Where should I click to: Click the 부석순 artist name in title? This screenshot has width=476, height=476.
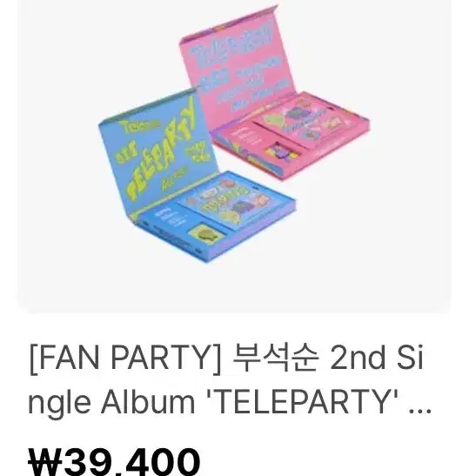pos(275,359)
